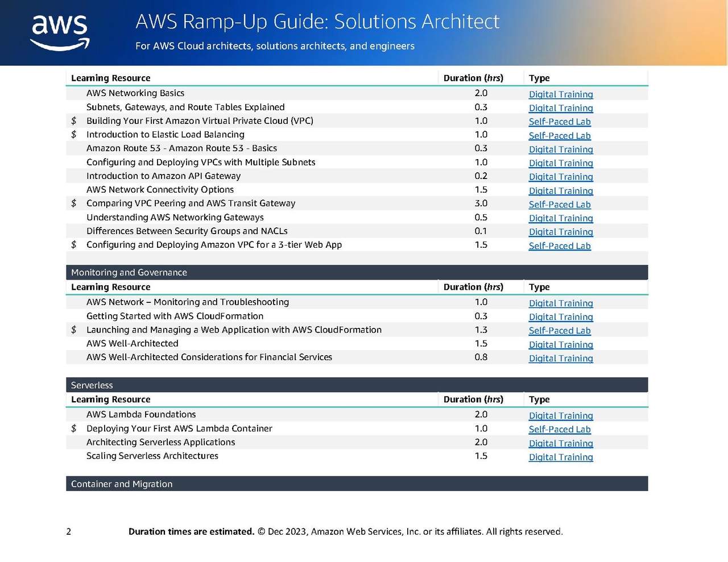Click the 0.1 duration for Security Groups and NACLs
This screenshot has width=728, height=562.
point(481,231)
